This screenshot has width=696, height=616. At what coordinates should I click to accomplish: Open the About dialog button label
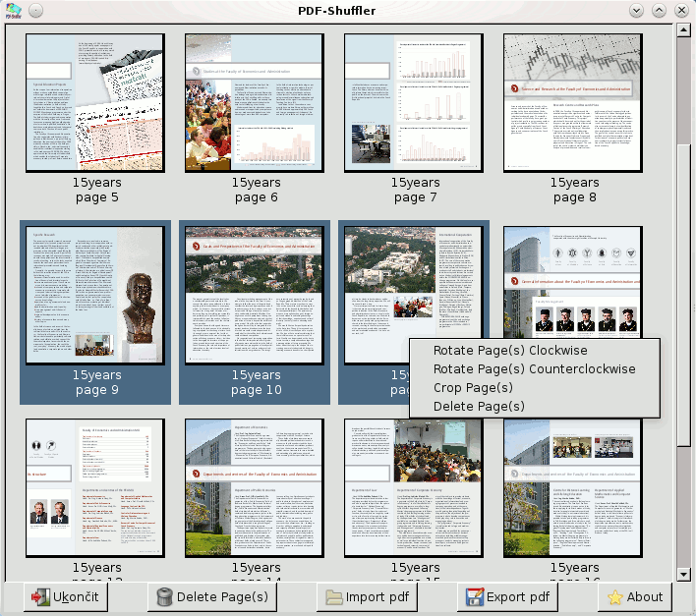[x=645, y=597]
